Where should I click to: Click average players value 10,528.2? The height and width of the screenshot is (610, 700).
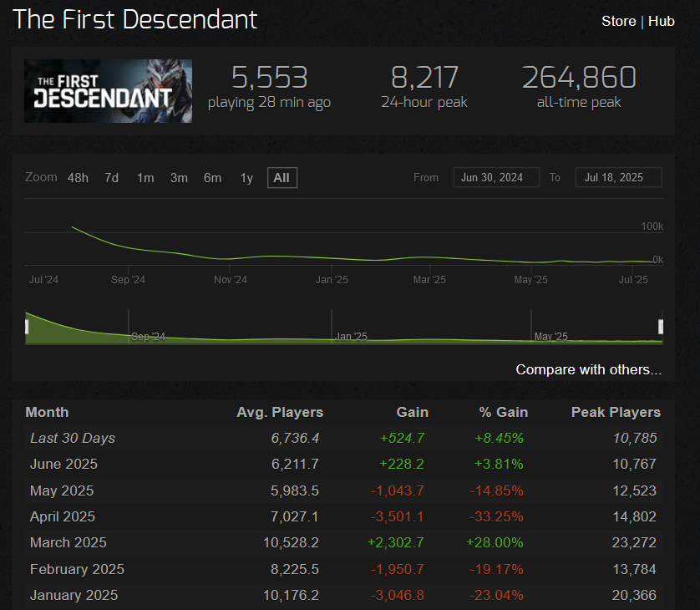tap(291, 542)
